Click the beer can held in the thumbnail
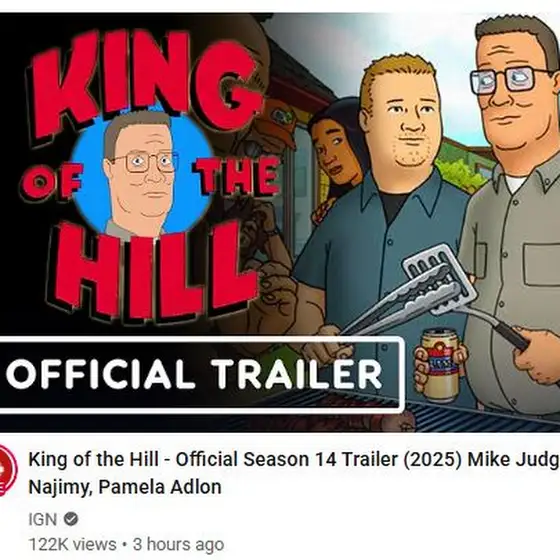 (x=440, y=365)
